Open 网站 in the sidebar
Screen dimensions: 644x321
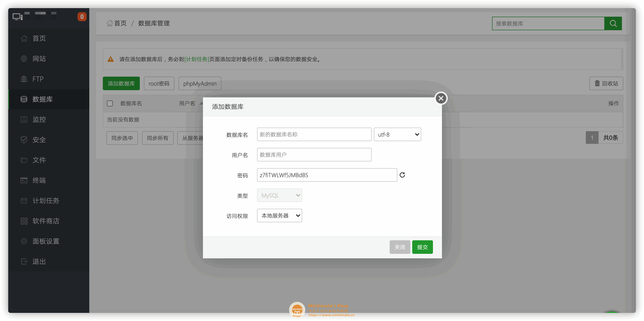tap(49, 59)
